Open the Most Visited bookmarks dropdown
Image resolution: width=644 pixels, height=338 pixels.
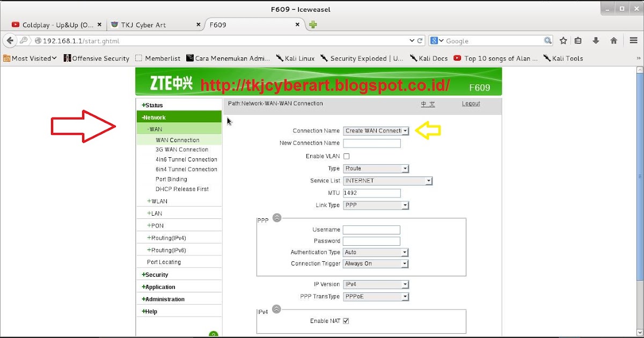[30, 58]
